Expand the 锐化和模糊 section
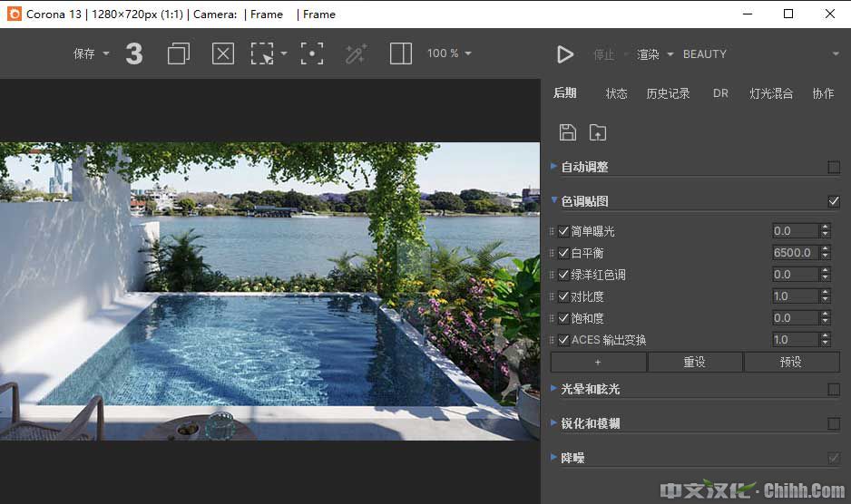The width and height of the screenshot is (851, 504). pos(590,423)
